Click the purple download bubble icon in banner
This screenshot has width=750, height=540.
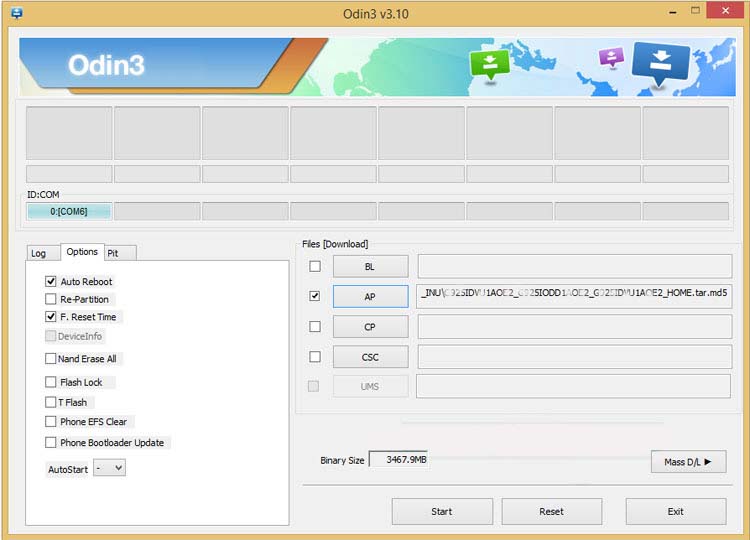click(611, 57)
